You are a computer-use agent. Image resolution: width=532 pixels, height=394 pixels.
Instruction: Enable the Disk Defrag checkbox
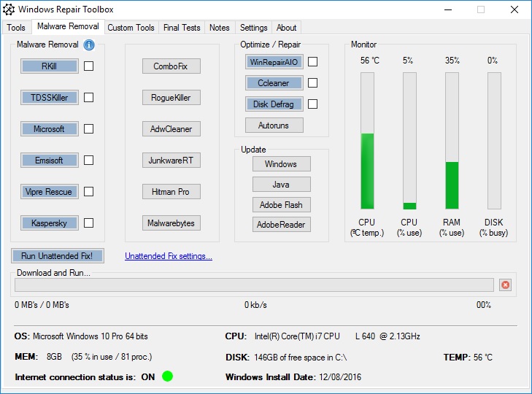(312, 104)
